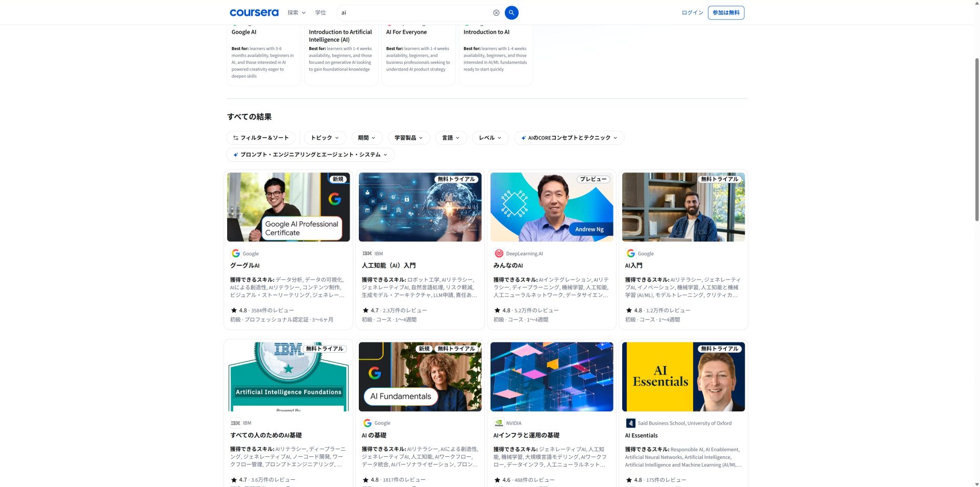980x487 pixels.
Task: Click the Google AI Professional Certificate thumbnail
Action: pyautogui.click(x=288, y=207)
